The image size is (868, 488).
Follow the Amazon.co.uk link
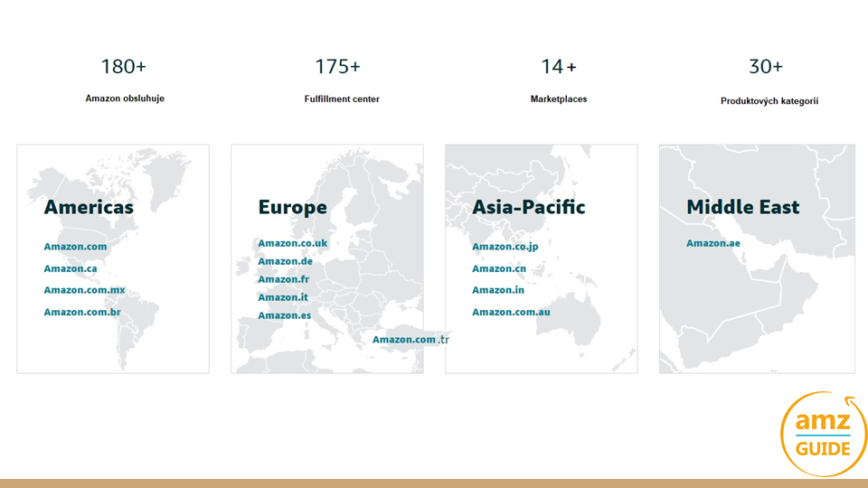[x=292, y=243]
